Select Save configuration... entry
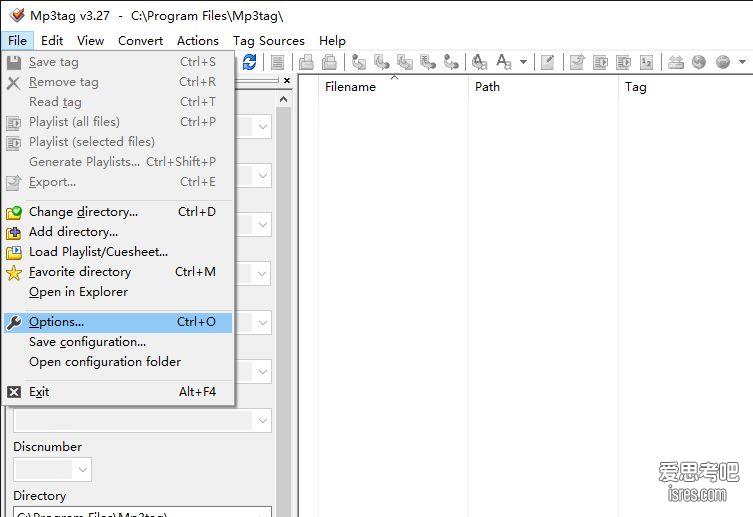This screenshot has width=753, height=517. (118, 342)
